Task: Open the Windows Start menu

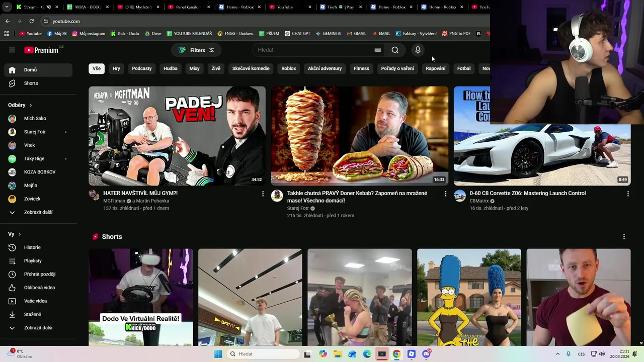Action: click(x=218, y=354)
